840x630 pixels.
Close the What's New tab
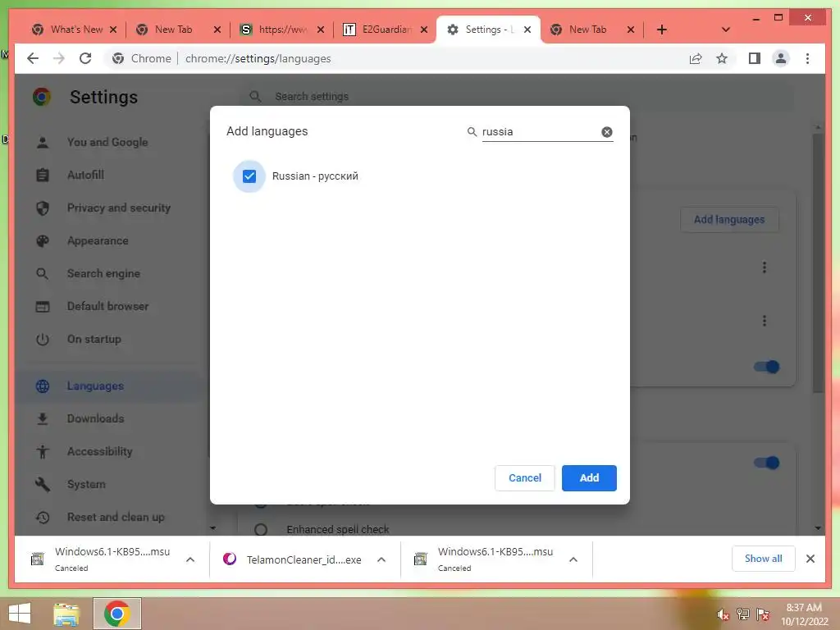113,30
